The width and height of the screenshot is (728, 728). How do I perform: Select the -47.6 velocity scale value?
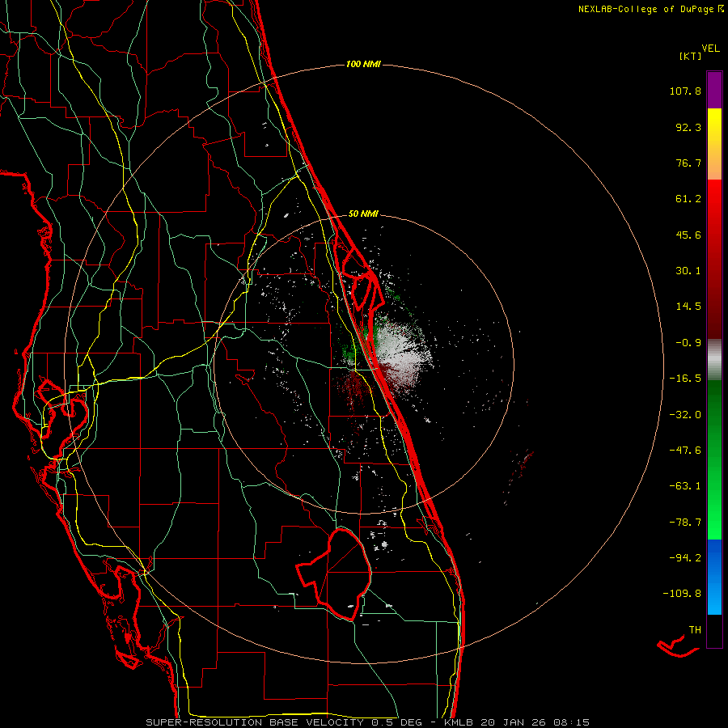pos(685,451)
